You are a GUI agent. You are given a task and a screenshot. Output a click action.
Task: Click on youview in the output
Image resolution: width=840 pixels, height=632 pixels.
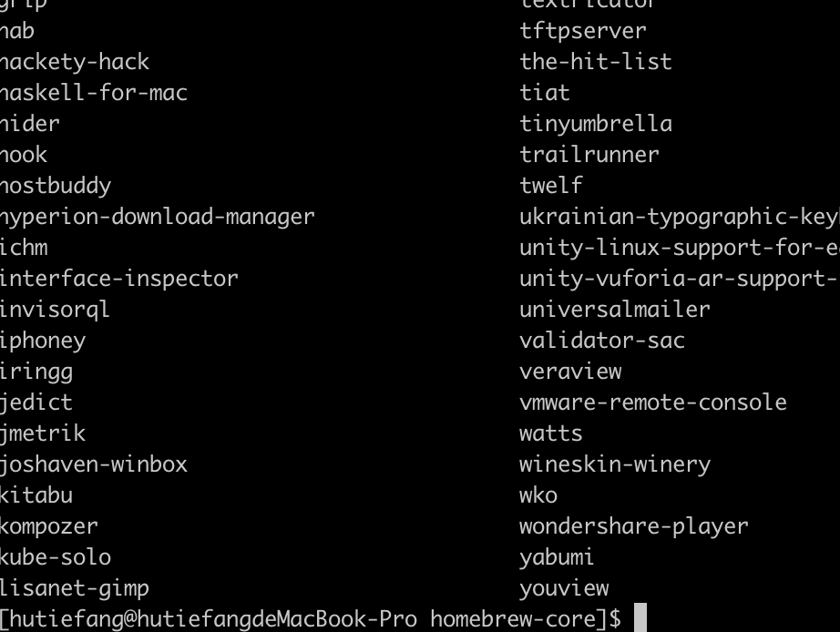(x=564, y=588)
